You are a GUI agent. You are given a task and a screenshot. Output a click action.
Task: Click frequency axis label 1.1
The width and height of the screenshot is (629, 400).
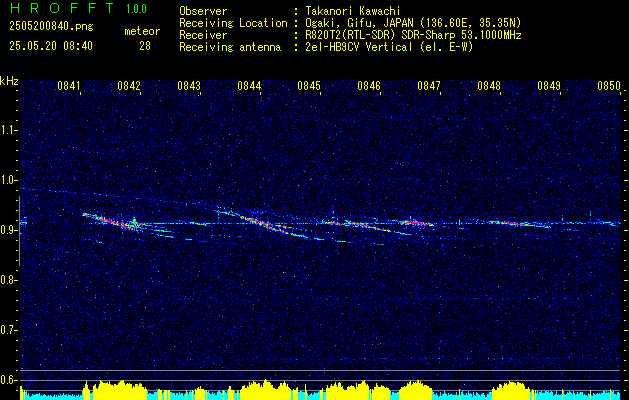click(8, 130)
